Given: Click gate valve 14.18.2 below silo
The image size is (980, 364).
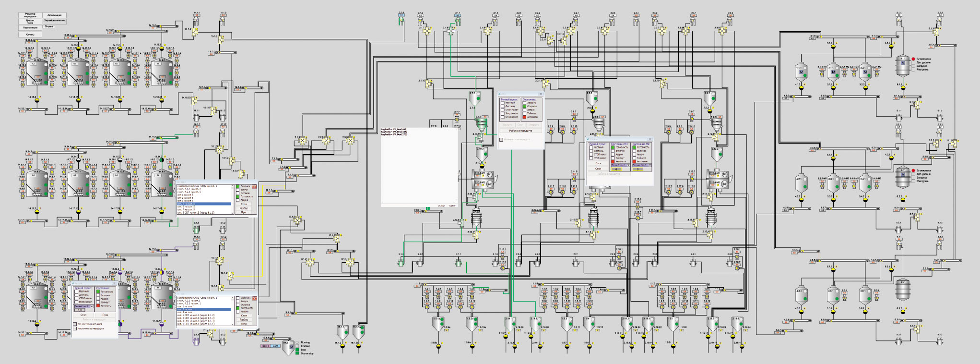Looking at the screenshot, I should coord(37,100).
